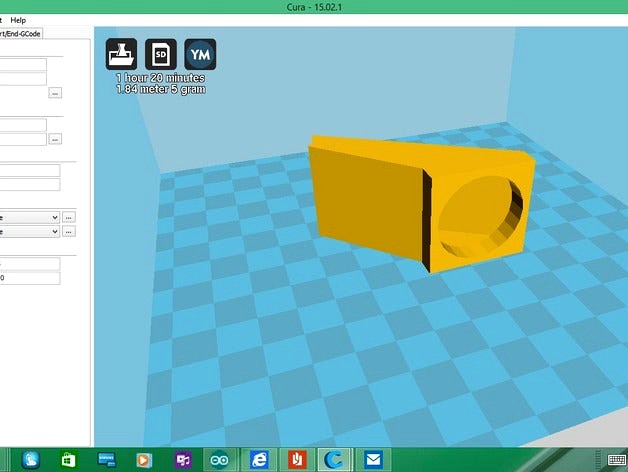The height and width of the screenshot is (472, 628).
Task: Launch Internet Explorer from the taskbar
Action: [x=257, y=459]
